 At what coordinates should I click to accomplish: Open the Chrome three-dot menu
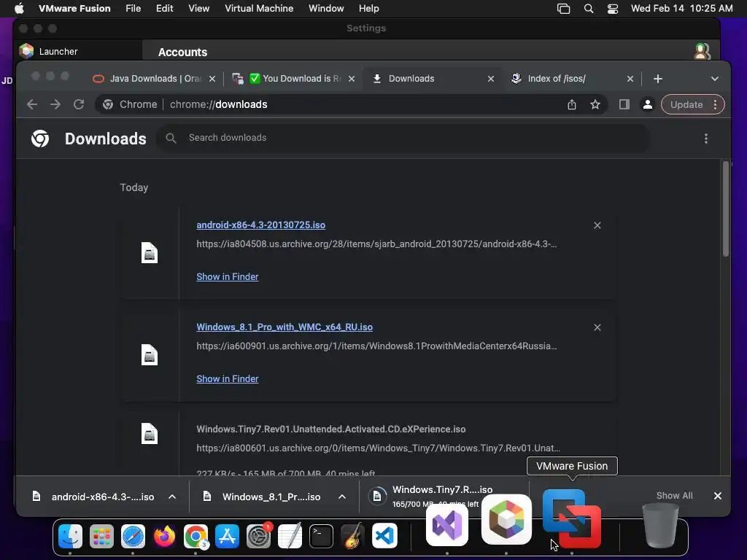[x=715, y=104]
